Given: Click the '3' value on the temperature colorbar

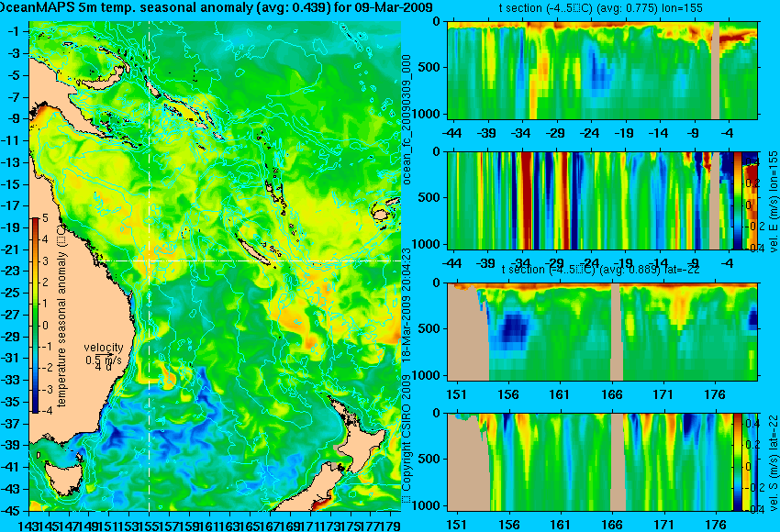Looking at the screenshot, I should (45, 260).
